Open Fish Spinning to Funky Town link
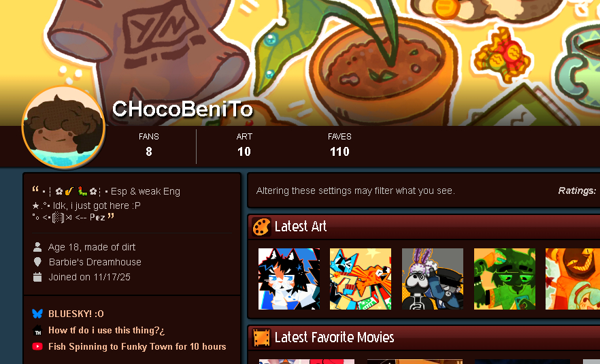This screenshot has height=364, width=600. pos(137,346)
